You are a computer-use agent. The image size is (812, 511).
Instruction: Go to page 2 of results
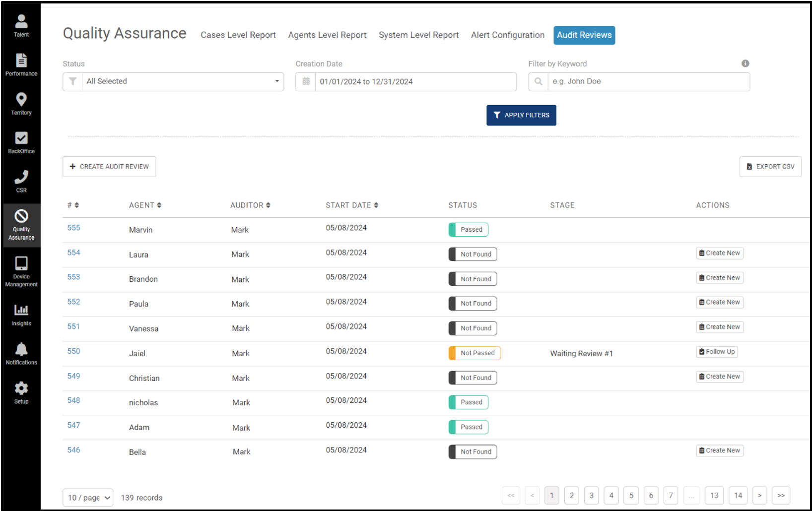572,495
